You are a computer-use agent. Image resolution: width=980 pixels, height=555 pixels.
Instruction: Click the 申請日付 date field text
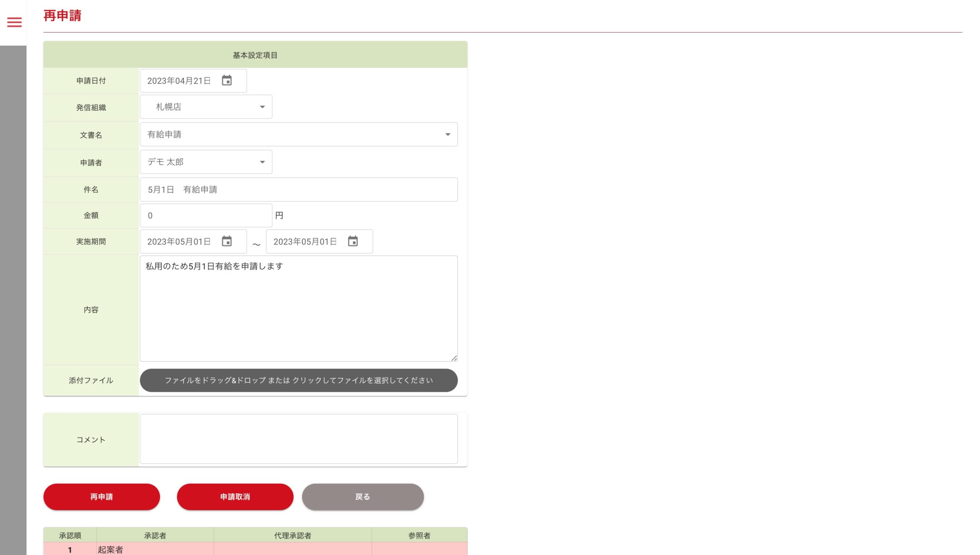pyautogui.click(x=179, y=81)
